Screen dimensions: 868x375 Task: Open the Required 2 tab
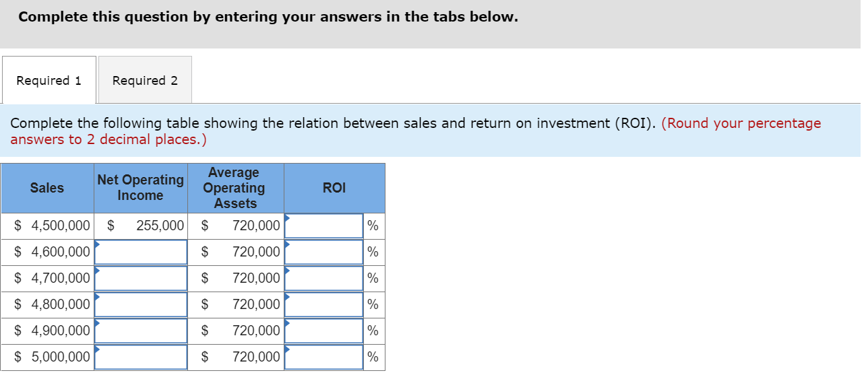[145, 80]
